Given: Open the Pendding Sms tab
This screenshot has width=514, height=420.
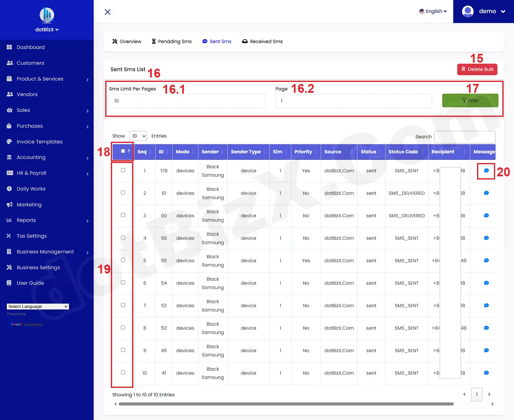Looking at the screenshot, I should click(x=171, y=41).
